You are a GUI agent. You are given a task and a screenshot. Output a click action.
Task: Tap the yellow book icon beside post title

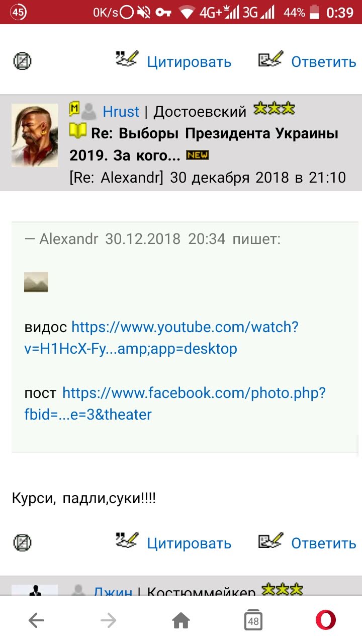click(78, 132)
